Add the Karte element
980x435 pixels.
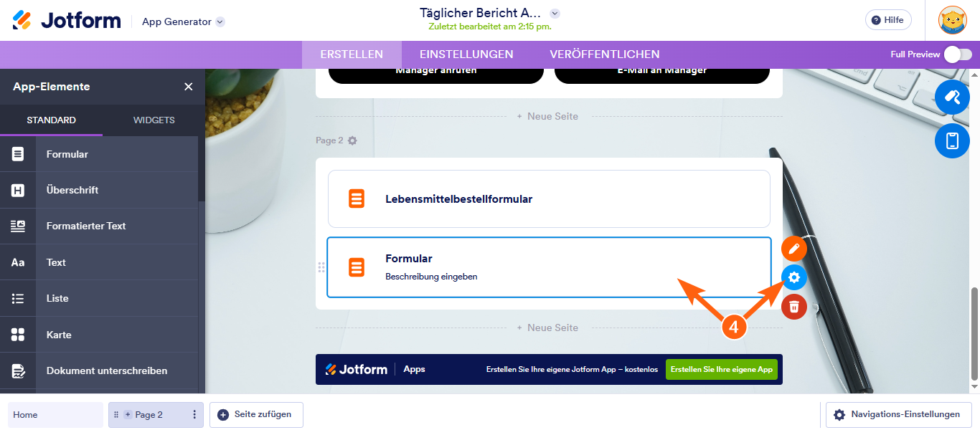pos(99,335)
